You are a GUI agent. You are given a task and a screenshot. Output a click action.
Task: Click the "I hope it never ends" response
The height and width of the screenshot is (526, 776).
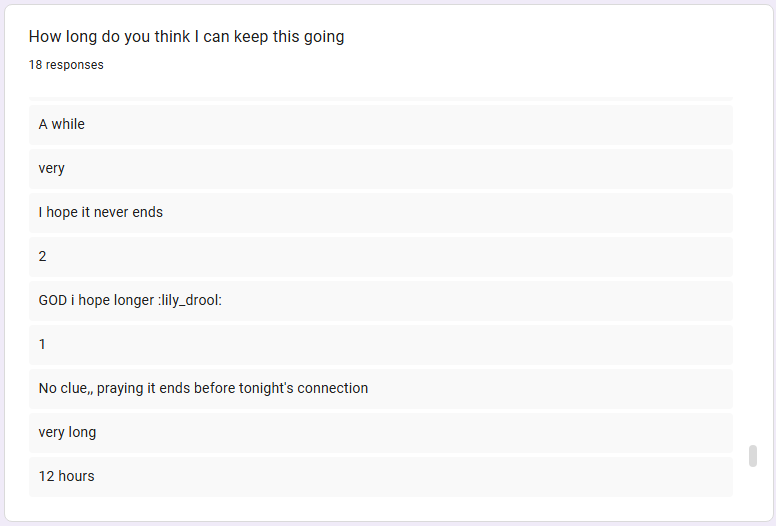point(380,213)
